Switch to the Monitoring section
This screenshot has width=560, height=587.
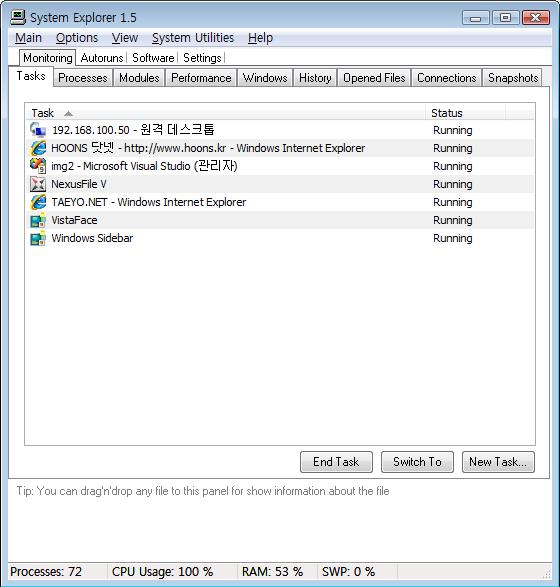click(x=48, y=58)
